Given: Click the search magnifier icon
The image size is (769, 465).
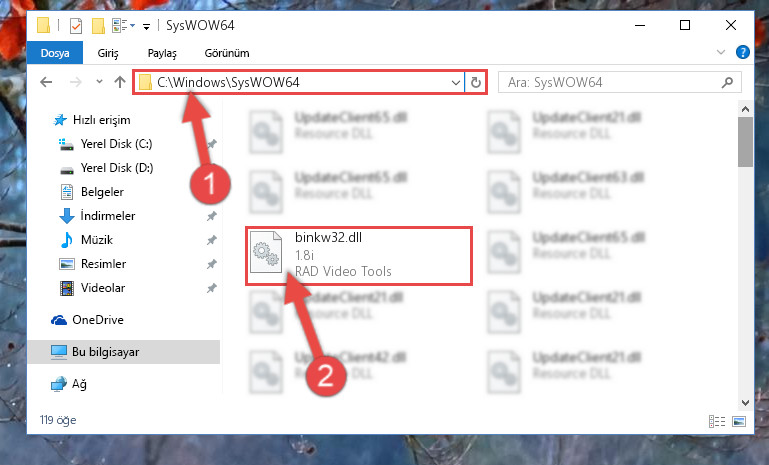Looking at the screenshot, I should point(727,82).
